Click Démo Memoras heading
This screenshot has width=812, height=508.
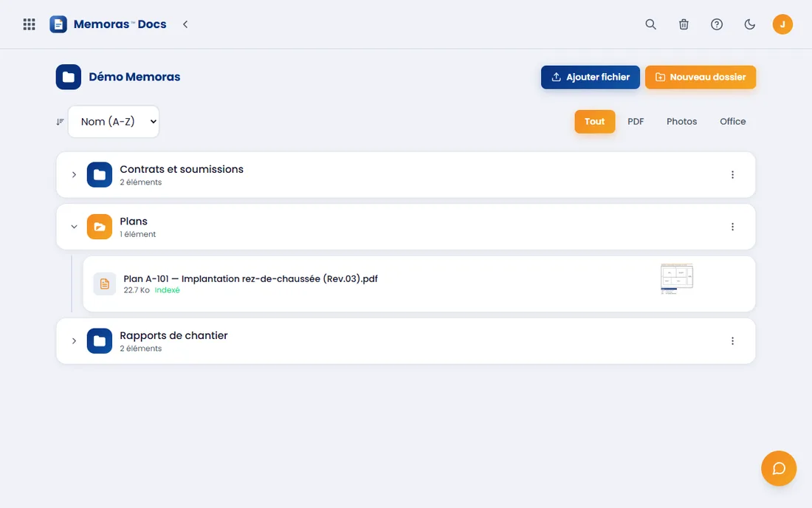pyautogui.click(x=134, y=77)
